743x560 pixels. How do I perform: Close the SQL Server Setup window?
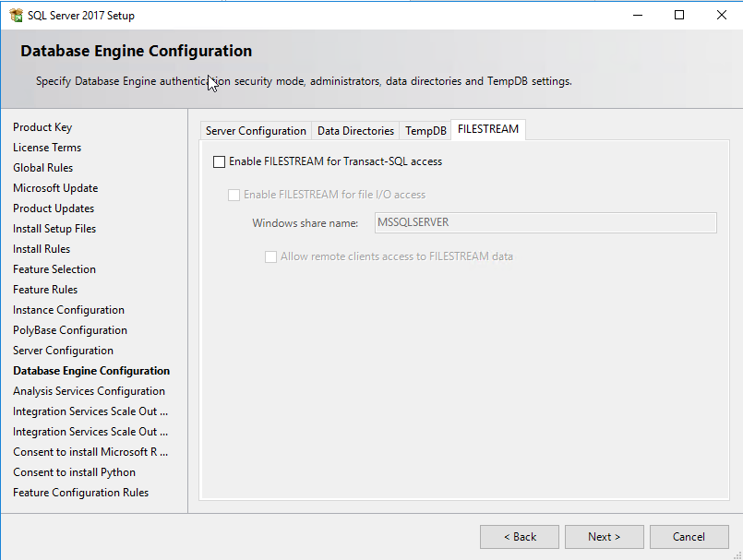(722, 15)
